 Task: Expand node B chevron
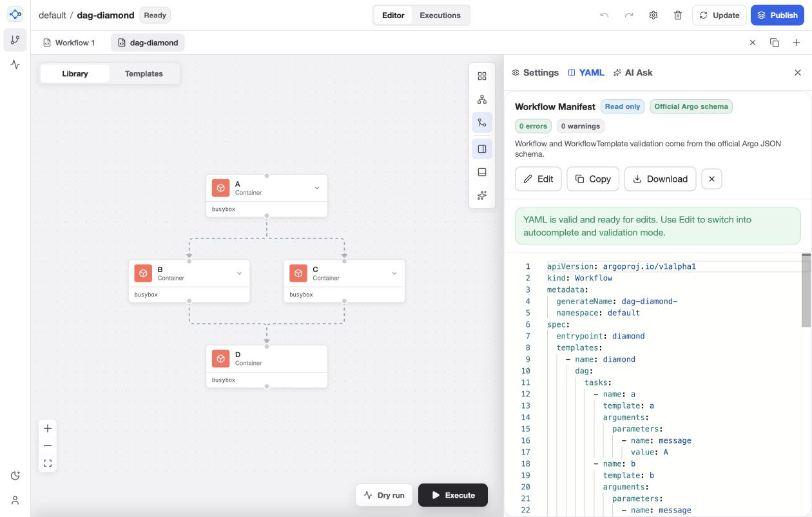click(x=239, y=273)
